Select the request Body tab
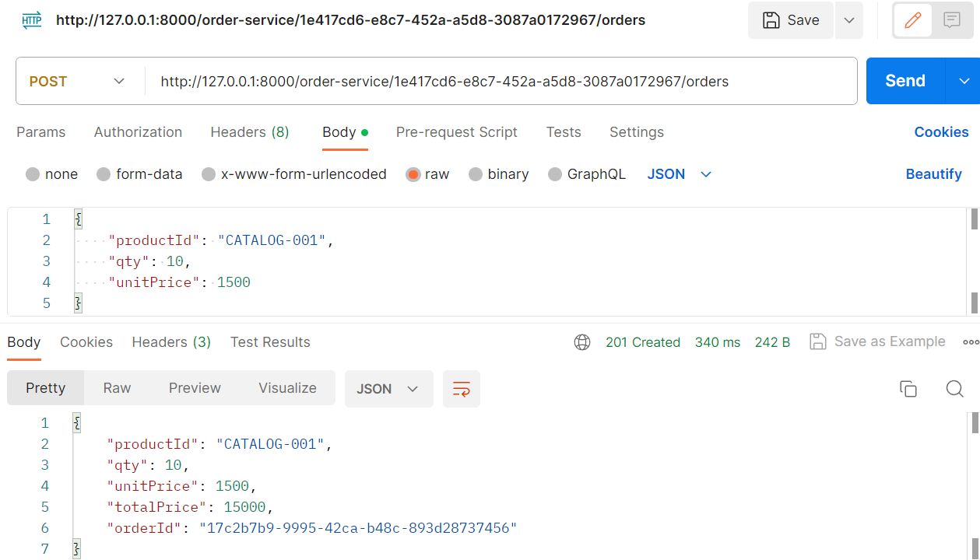The image size is (980, 560). coord(345,132)
